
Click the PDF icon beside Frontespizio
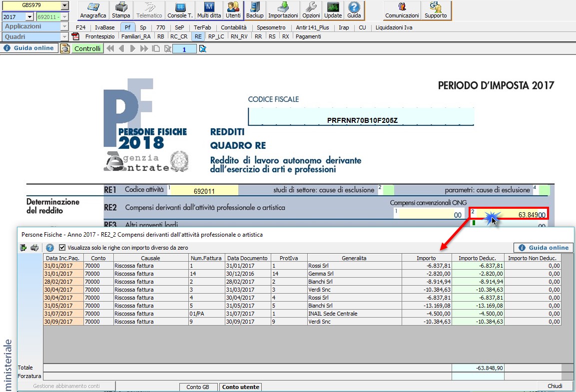75,36
